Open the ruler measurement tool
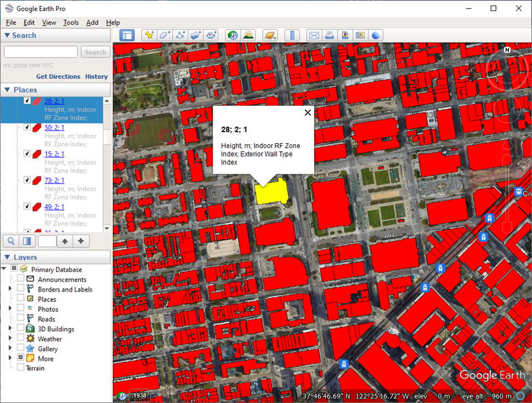 292,35
